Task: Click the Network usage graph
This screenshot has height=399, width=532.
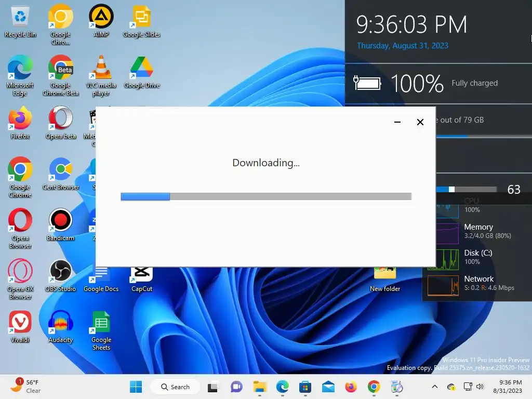Action: 443,286
